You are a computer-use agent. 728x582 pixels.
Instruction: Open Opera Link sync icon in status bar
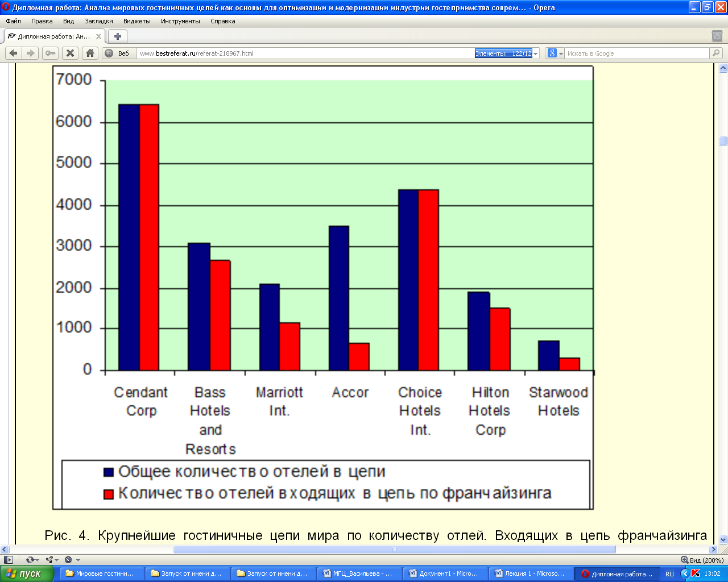tap(30, 560)
